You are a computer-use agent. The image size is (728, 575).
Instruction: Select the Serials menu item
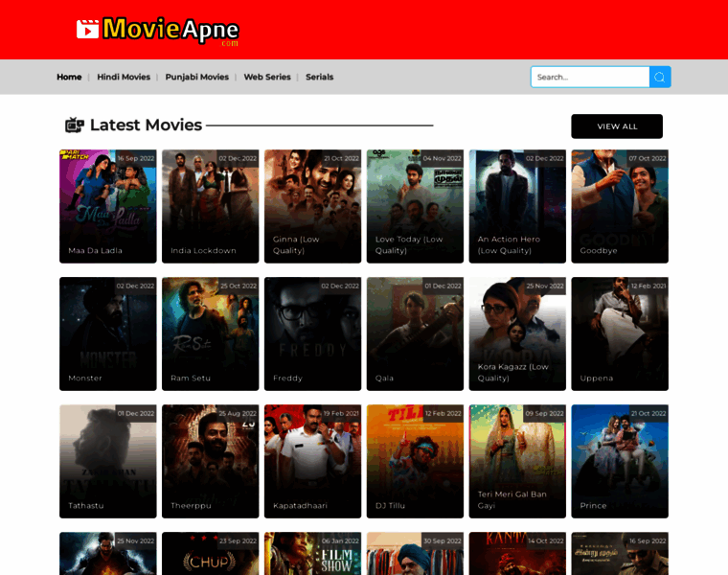pyautogui.click(x=319, y=77)
